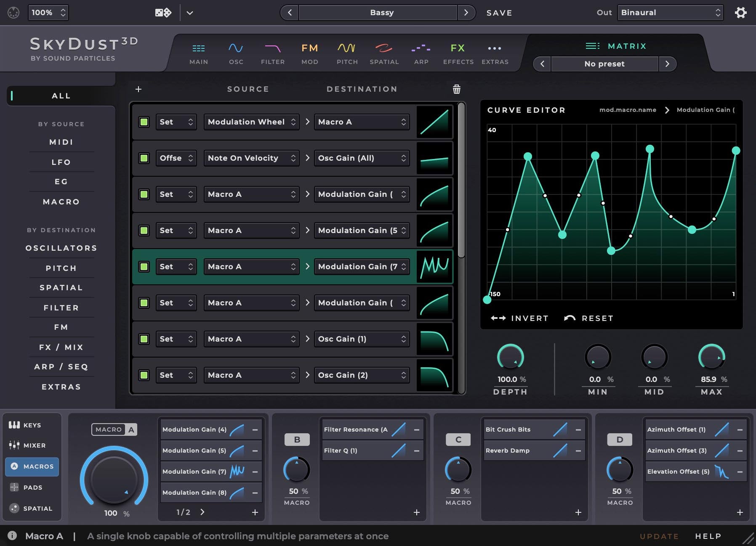Open the Modulation Wheel source dropdown
756x546 pixels.
tap(251, 122)
